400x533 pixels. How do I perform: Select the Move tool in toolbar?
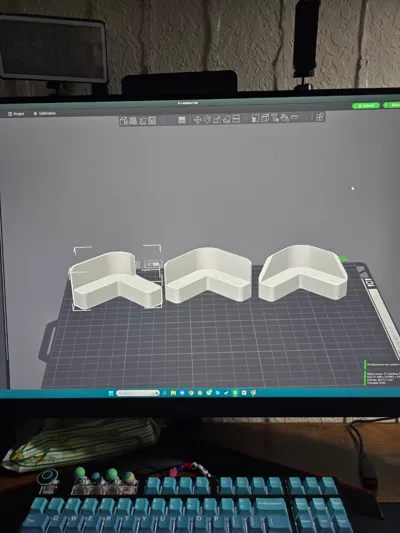tap(197, 120)
